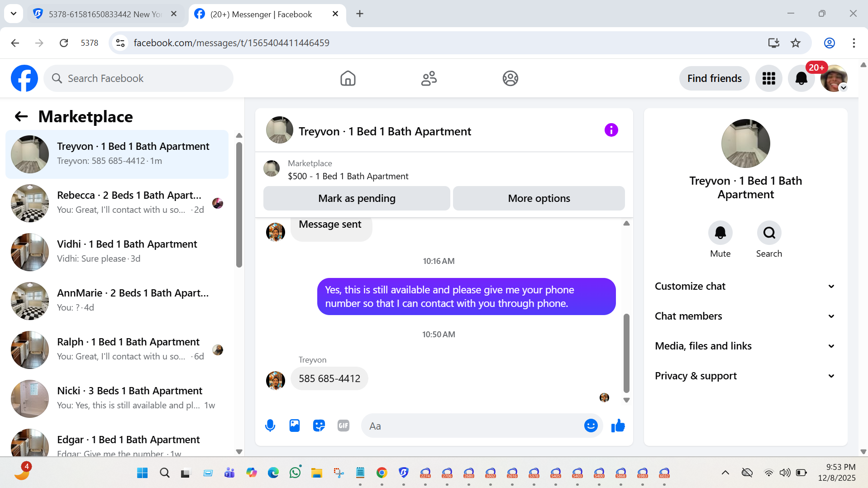Open WhatsApp from the taskbar
Viewport: 868px width, 488px height.
tap(295, 473)
